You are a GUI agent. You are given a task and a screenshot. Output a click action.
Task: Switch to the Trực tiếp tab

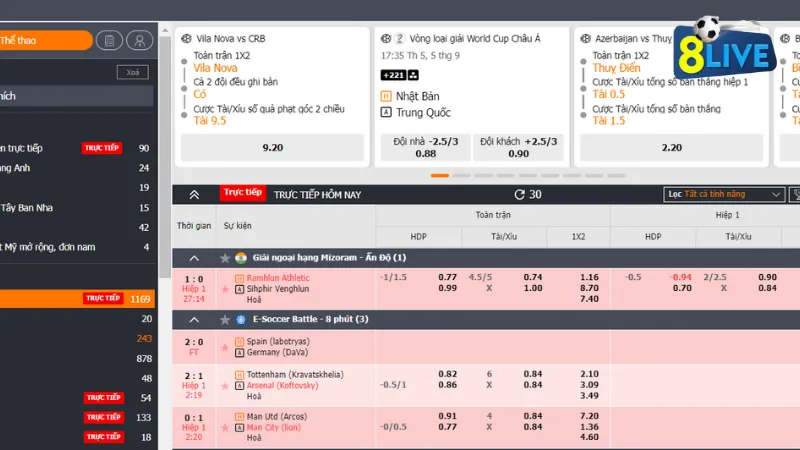pos(242,193)
